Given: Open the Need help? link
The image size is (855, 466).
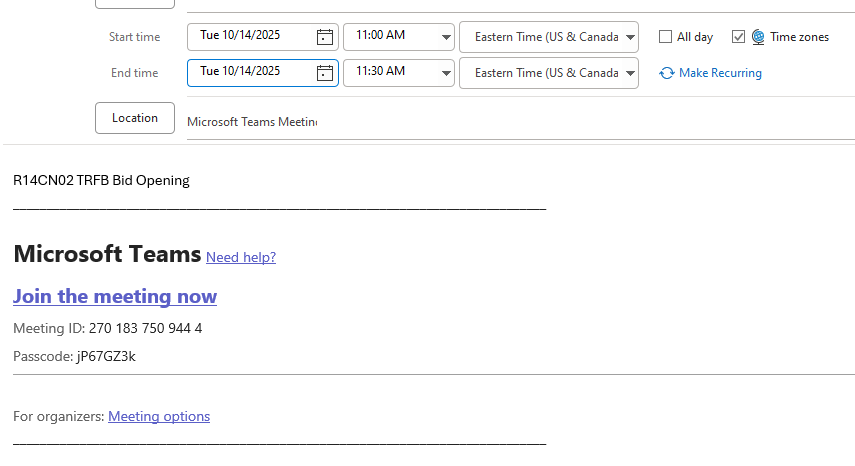Looking at the screenshot, I should tap(241, 257).
